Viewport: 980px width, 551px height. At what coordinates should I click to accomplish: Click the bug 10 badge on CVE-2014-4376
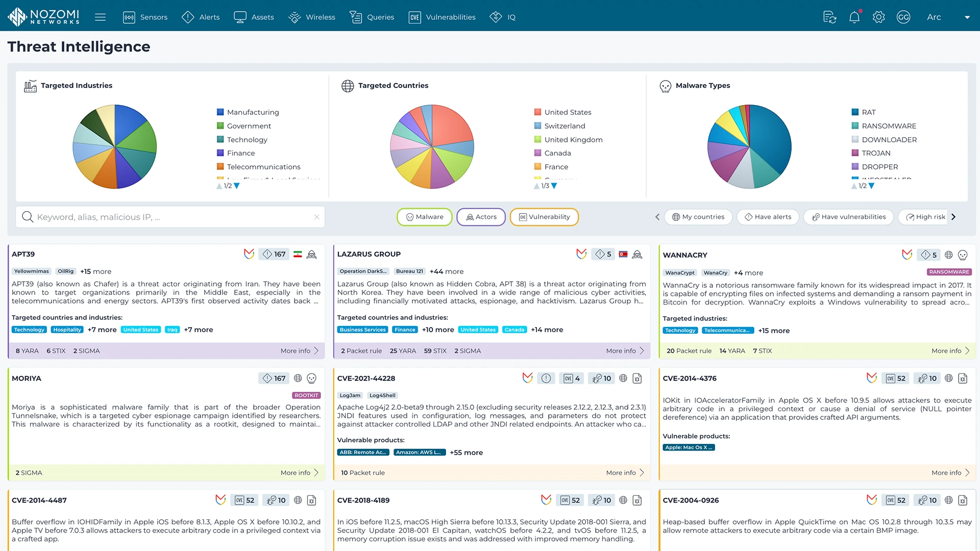click(x=927, y=379)
